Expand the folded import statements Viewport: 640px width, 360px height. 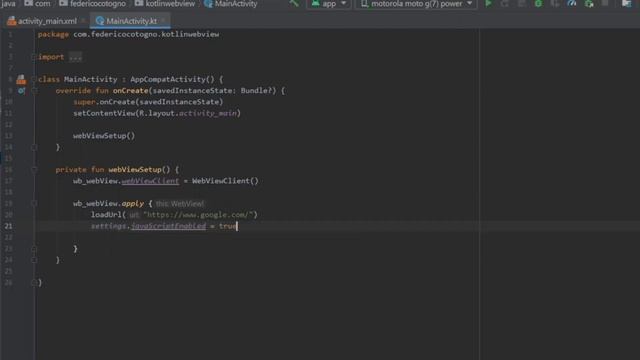coord(34,57)
